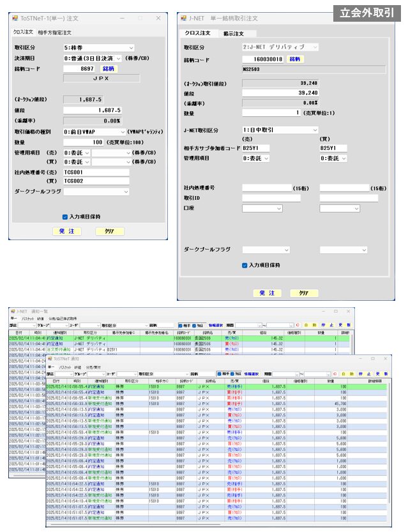
Task: Click the ToSTNeT-1 order window title icon
Action: click(x=15, y=19)
